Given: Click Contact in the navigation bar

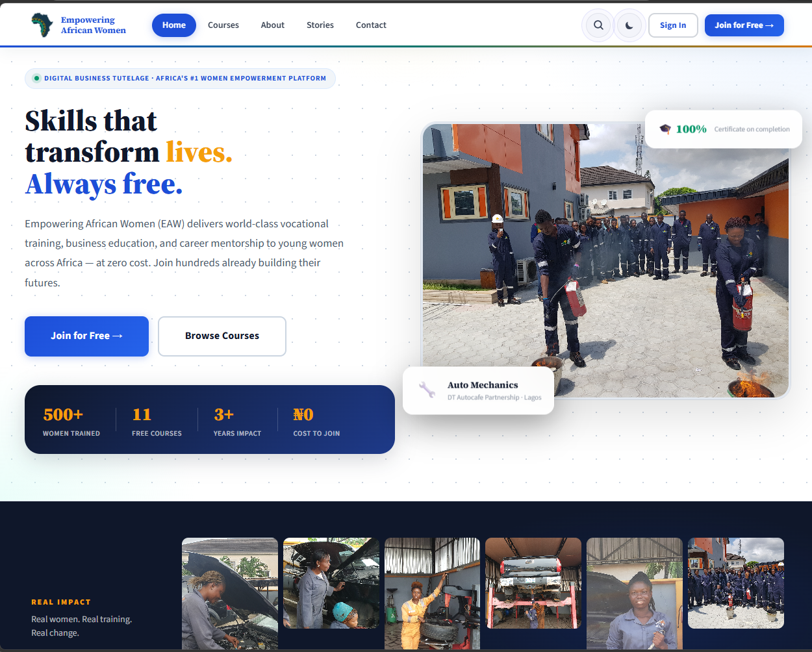Looking at the screenshot, I should [371, 25].
